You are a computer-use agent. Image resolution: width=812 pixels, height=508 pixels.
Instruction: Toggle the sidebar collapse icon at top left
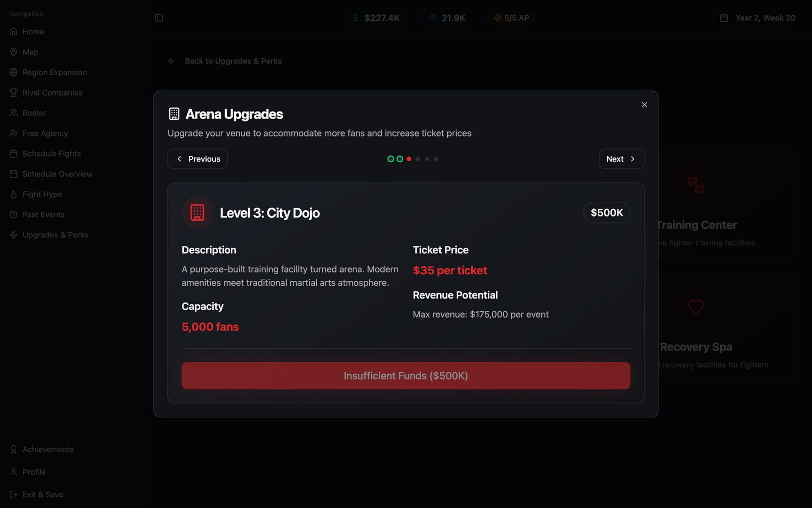point(159,17)
